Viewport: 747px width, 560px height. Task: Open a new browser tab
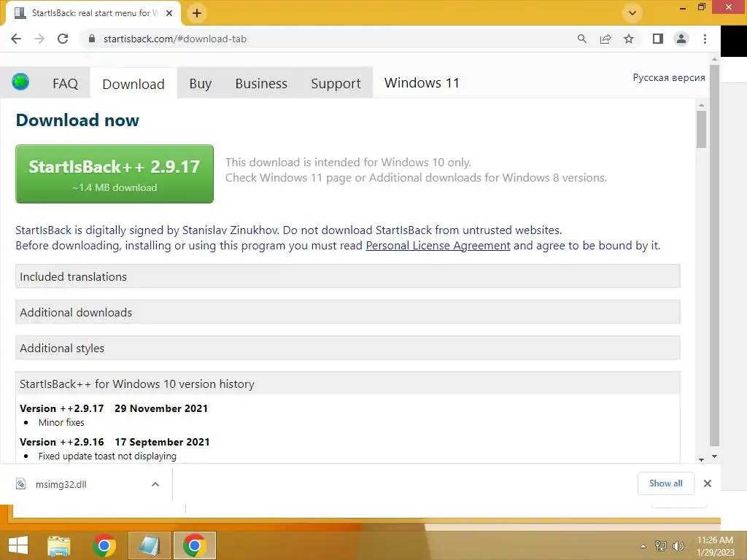click(x=197, y=13)
